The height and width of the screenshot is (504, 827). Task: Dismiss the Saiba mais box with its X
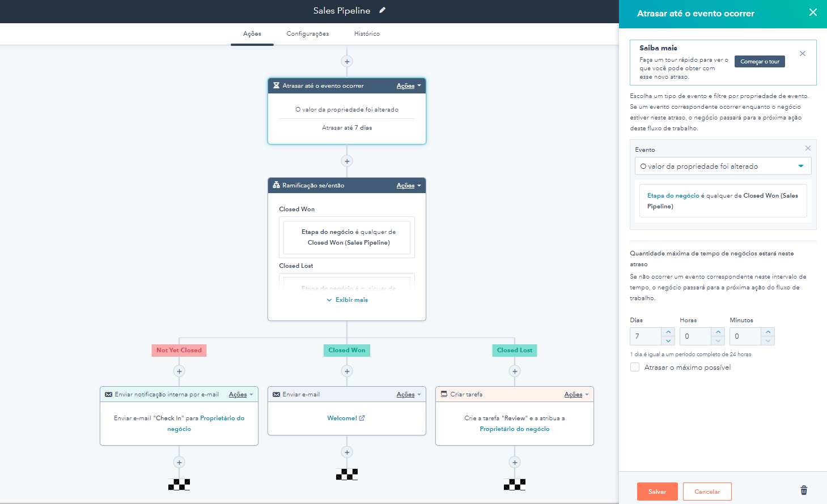click(803, 53)
